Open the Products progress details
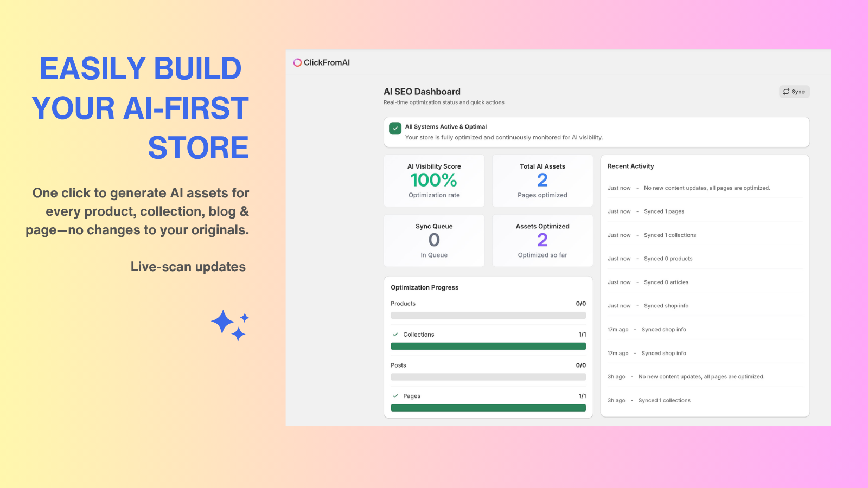Screen dimensions: 868x488 pyautogui.click(x=403, y=304)
